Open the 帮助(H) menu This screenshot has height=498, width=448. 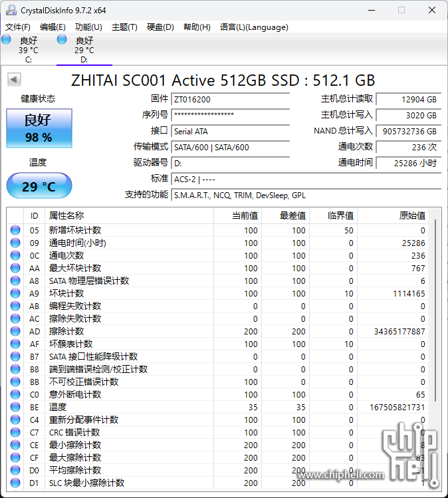pyautogui.click(x=197, y=27)
